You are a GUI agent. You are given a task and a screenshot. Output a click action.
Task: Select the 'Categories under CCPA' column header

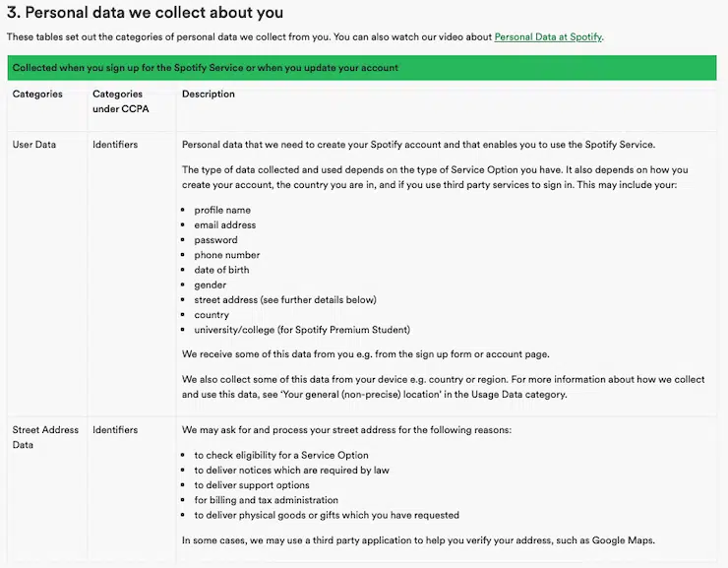120,101
